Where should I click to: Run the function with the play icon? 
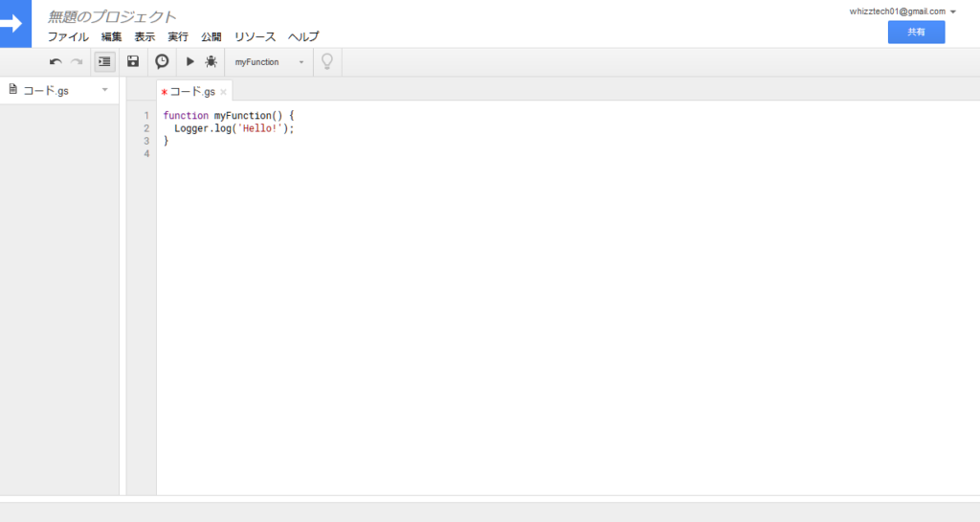(189, 61)
